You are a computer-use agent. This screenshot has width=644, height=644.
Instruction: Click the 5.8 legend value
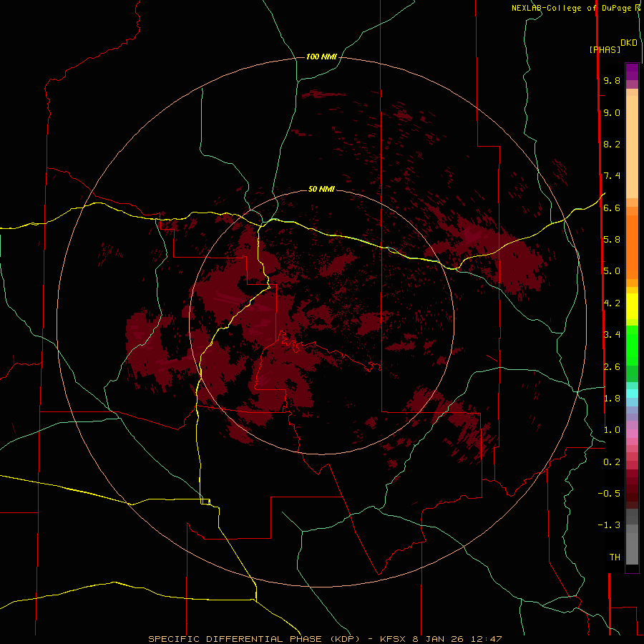point(612,240)
